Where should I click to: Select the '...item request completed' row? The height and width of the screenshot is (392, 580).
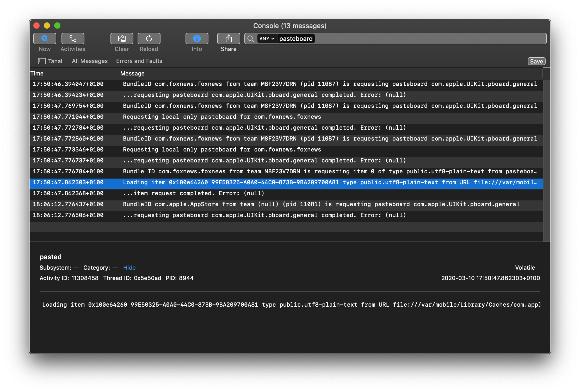coord(194,193)
